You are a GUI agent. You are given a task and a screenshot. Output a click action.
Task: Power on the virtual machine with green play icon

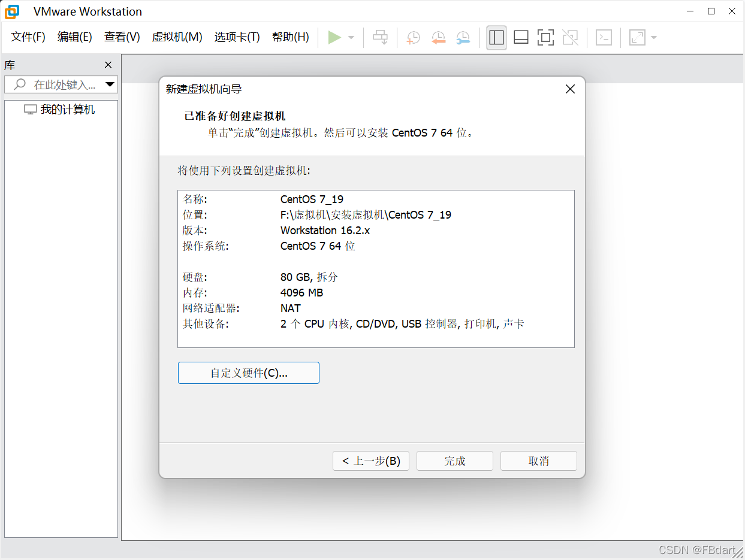tap(334, 37)
